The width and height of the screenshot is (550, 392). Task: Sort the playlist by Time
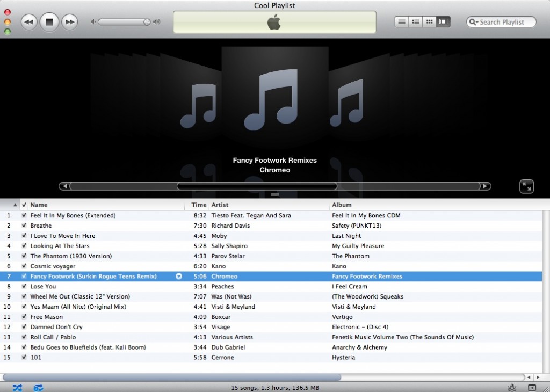click(199, 205)
